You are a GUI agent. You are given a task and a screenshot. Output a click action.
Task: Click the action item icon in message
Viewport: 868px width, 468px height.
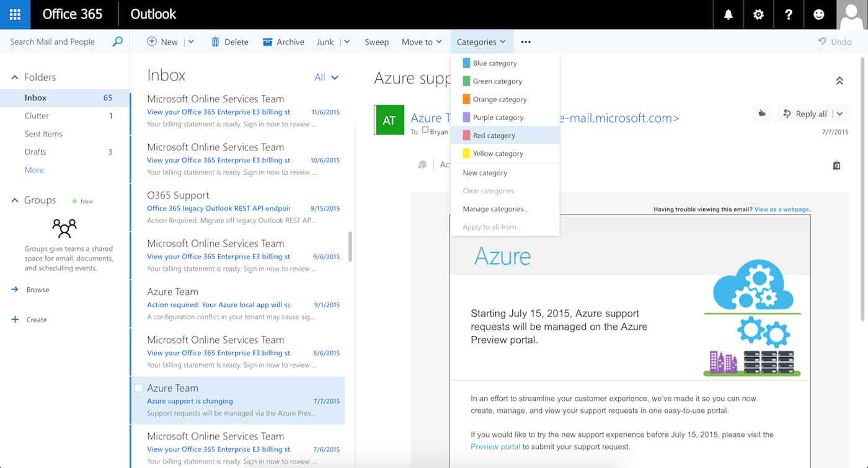[422, 164]
